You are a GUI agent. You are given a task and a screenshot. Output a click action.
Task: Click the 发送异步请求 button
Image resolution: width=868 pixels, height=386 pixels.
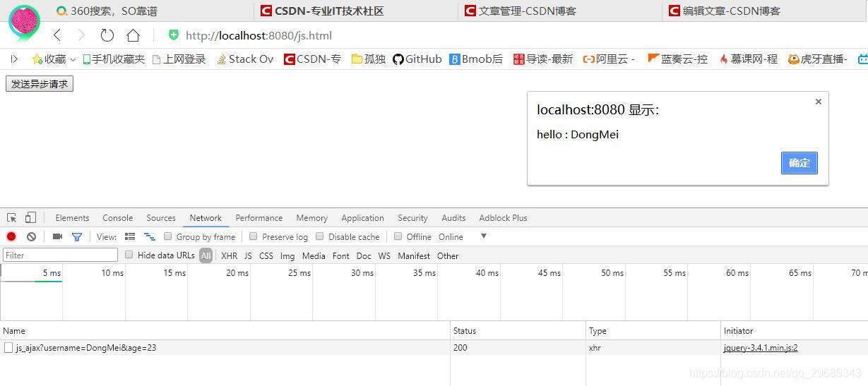(x=40, y=84)
